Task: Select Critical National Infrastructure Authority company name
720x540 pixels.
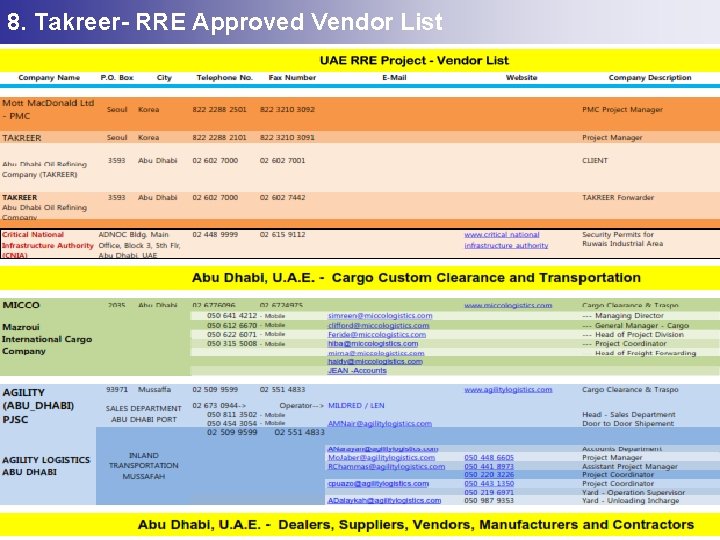Action: [x=48, y=245]
